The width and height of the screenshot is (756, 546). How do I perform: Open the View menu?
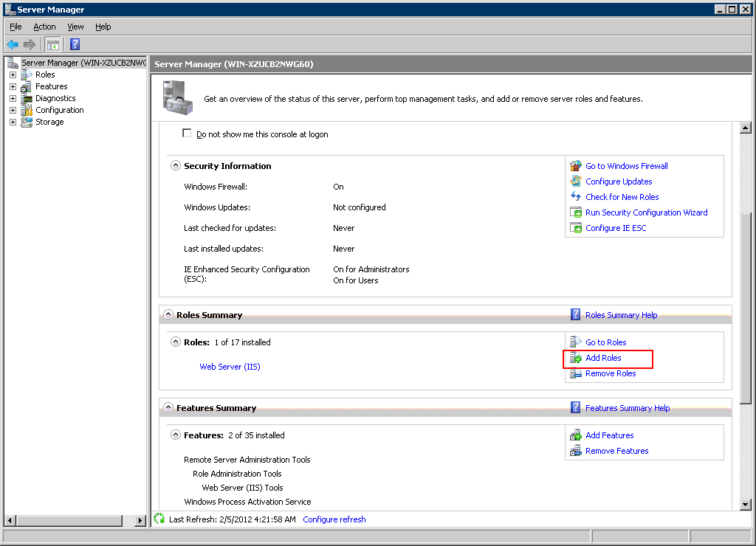coord(75,27)
